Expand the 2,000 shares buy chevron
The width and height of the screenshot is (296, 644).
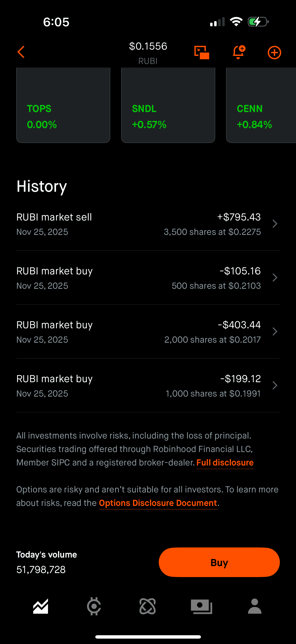(275, 331)
